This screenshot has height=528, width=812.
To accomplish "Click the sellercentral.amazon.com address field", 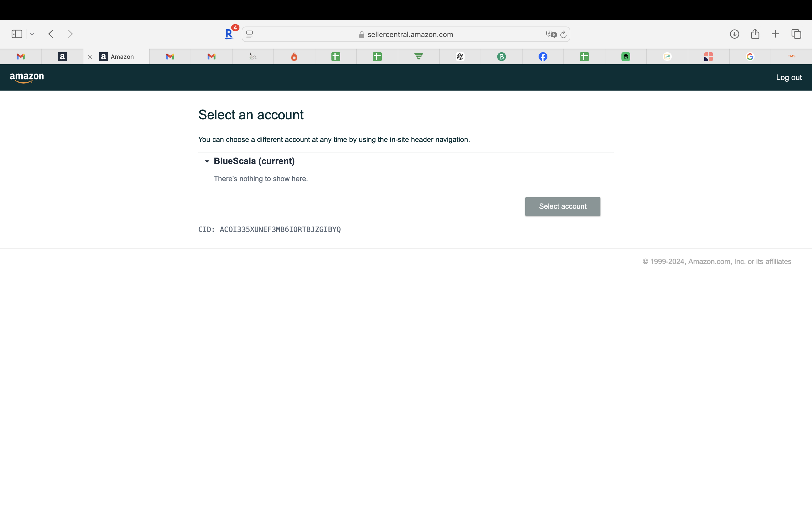I will coord(406,35).
